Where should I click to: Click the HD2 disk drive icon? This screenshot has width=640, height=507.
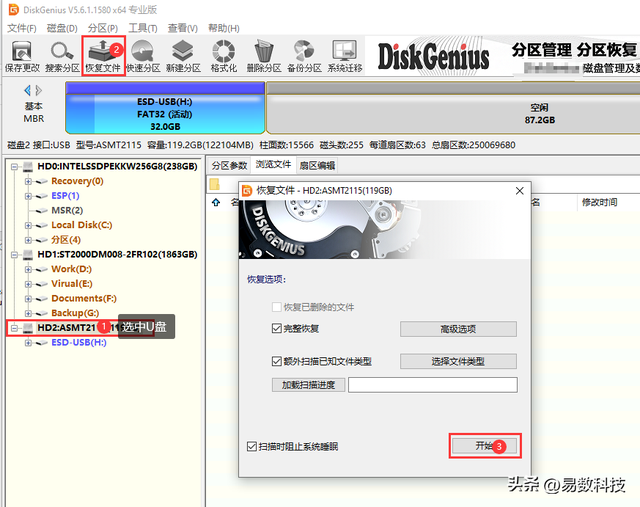coord(28,328)
